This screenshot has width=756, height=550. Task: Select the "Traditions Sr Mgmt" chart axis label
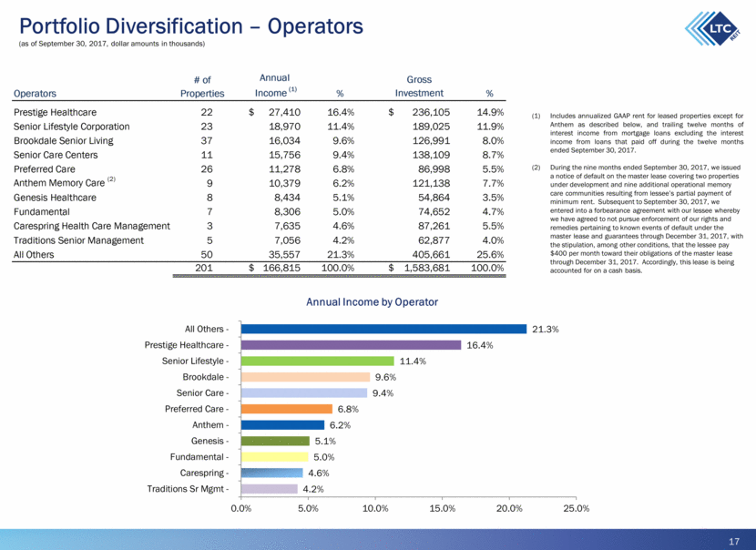186,489
